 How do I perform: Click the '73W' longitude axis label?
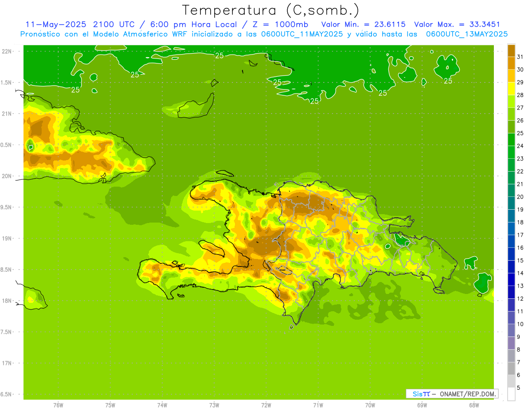point(214,405)
